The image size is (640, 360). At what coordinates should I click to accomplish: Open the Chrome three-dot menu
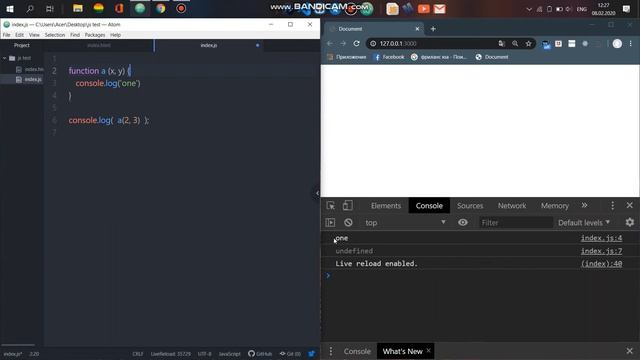631,44
